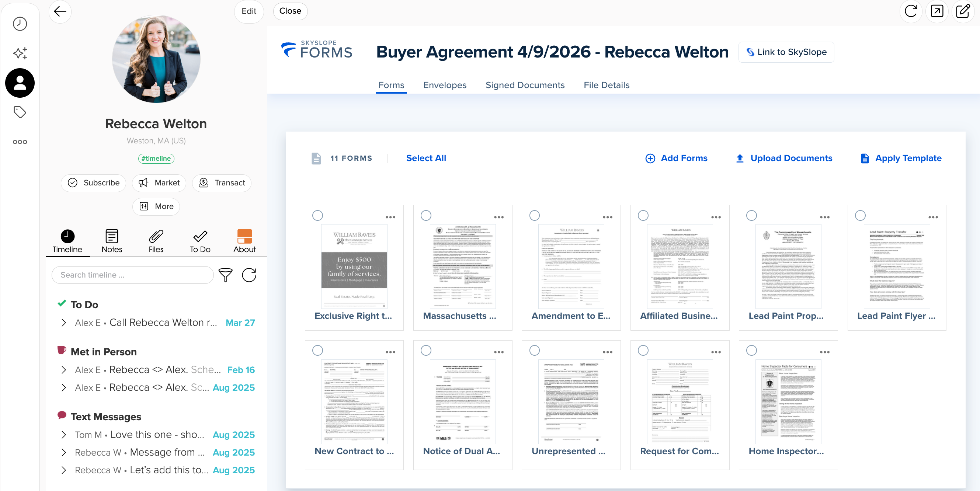Open the Home Inspector form thumbnail

click(x=788, y=402)
